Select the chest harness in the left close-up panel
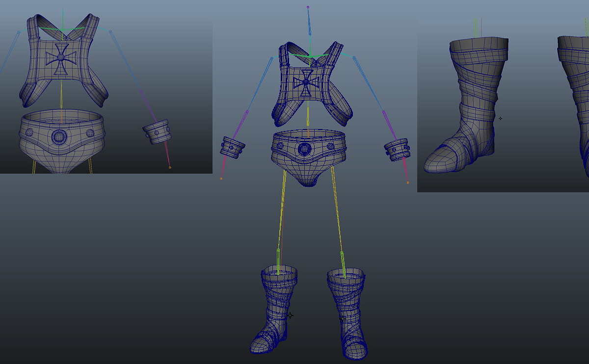Screen dimensions: 589x364 coord(63,60)
